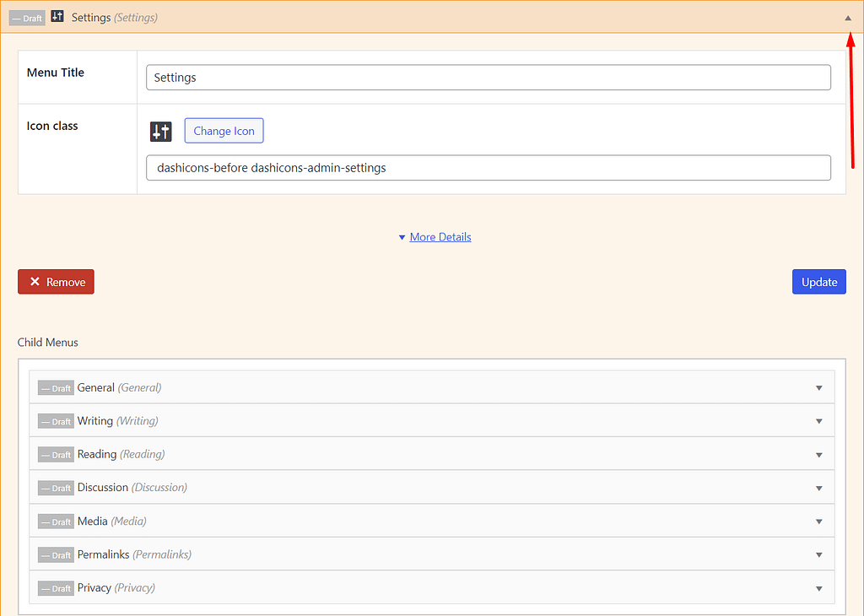Click inside the Menu Title text field

point(488,77)
